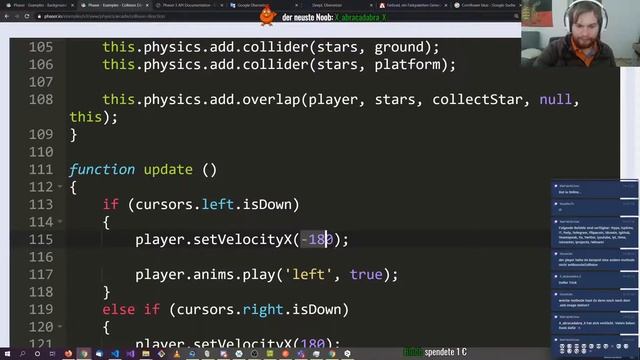Image resolution: width=640 pixels, height=360 pixels.
Task: Click 'ground' in line 105 collider call
Action: 399,47
